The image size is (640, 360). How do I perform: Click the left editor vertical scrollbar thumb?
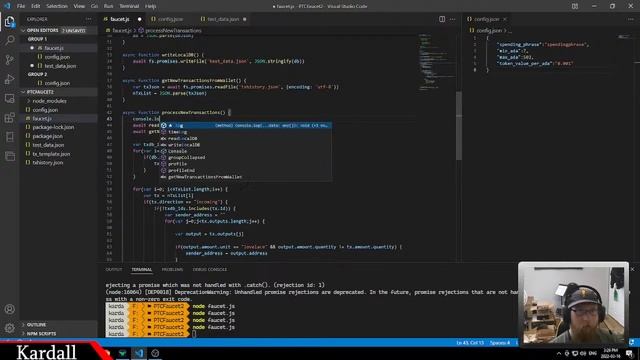pyautogui.click(x=459, y=126)
